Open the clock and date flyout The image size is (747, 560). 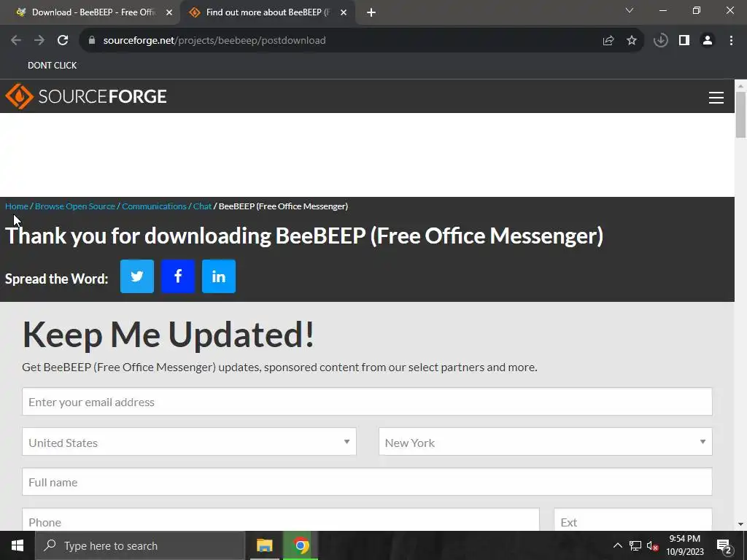684,545
